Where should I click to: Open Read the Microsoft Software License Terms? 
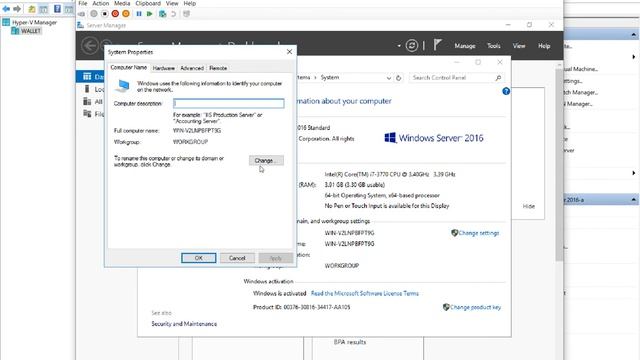[364, 293]
